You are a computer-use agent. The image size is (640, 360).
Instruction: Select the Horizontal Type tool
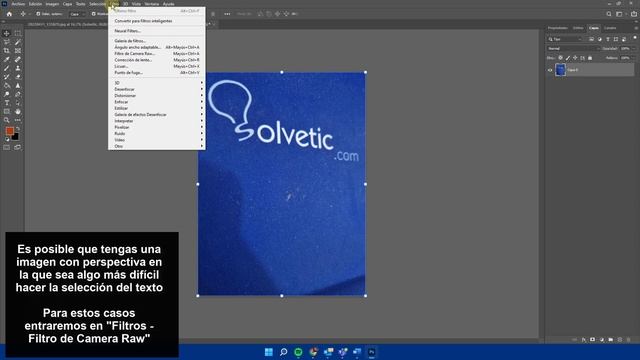pos(7,103)
